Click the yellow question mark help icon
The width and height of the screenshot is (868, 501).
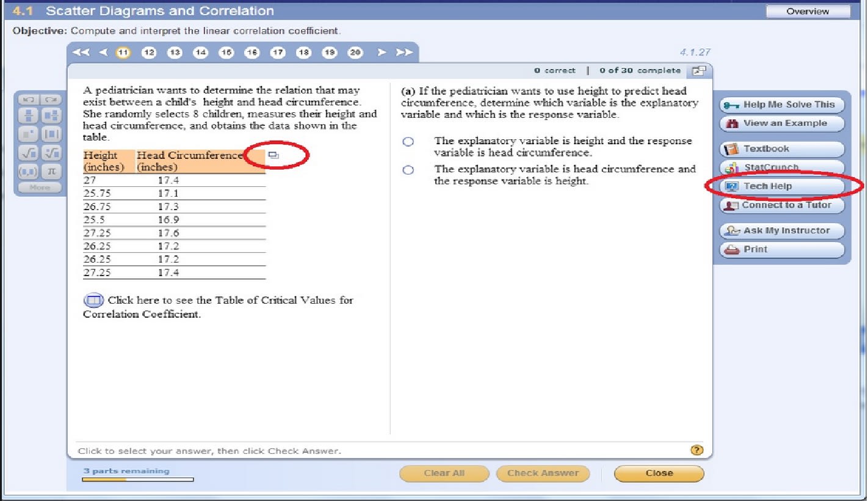pos(696,450)
